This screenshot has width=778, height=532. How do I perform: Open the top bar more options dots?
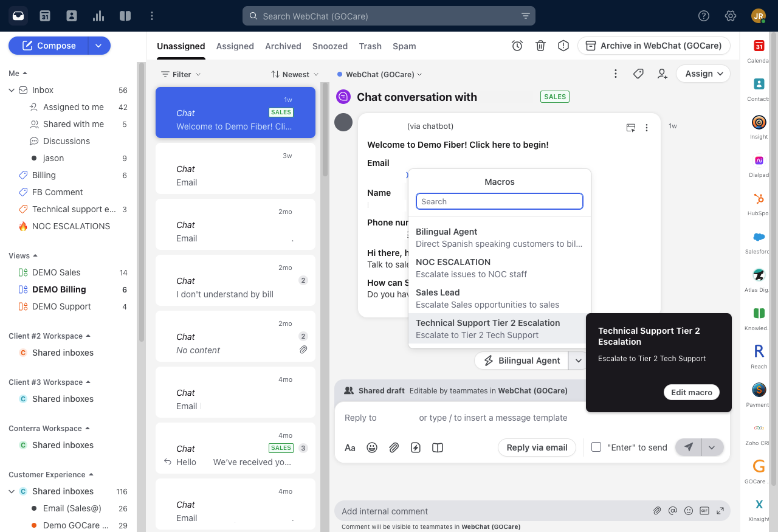point(152,16)
